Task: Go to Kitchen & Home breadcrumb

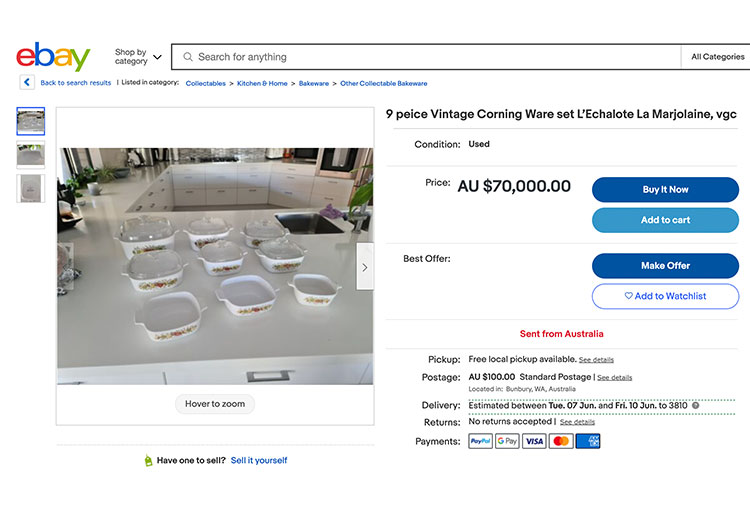Action: (x=262, y=83)
